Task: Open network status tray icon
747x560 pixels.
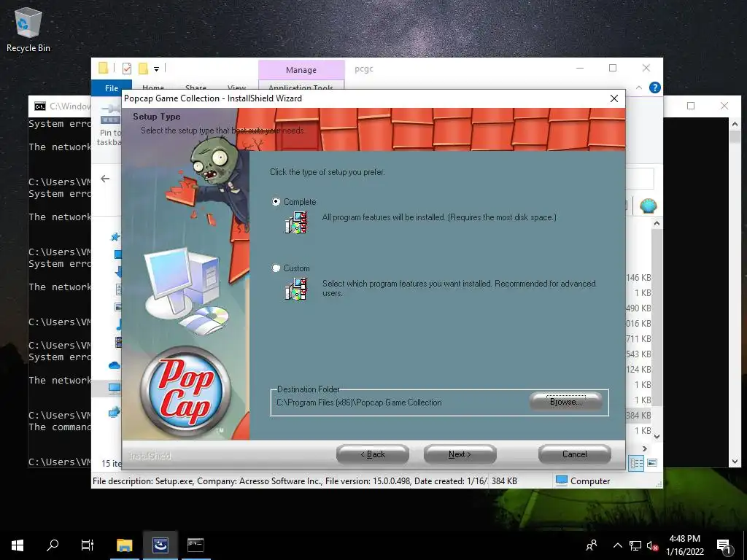Action: tap(635, 545)
